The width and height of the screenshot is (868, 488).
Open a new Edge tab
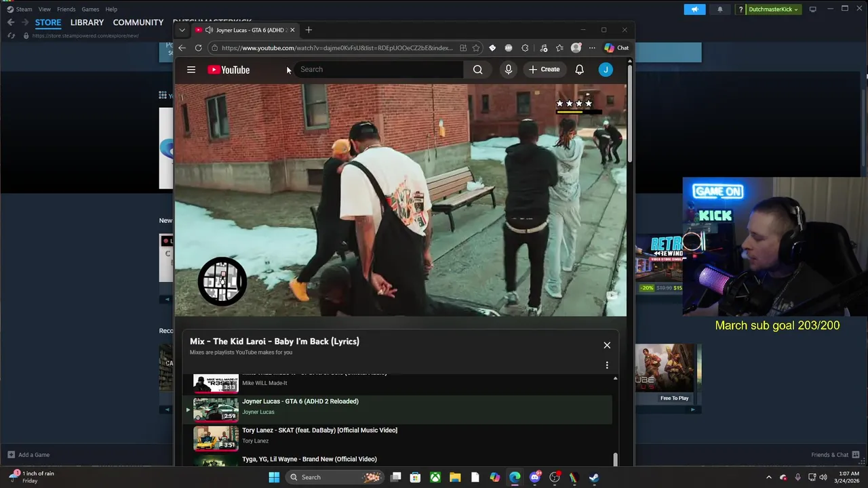[309, 30]
